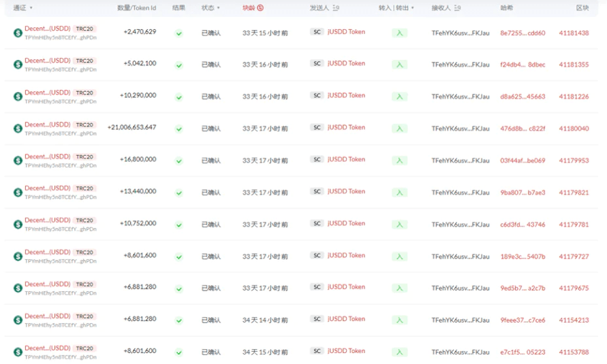This screenshot has width=607, height=364.
Task: Open Decent...(USDD) token in the block 41153788 row
Action: [47, 348]
